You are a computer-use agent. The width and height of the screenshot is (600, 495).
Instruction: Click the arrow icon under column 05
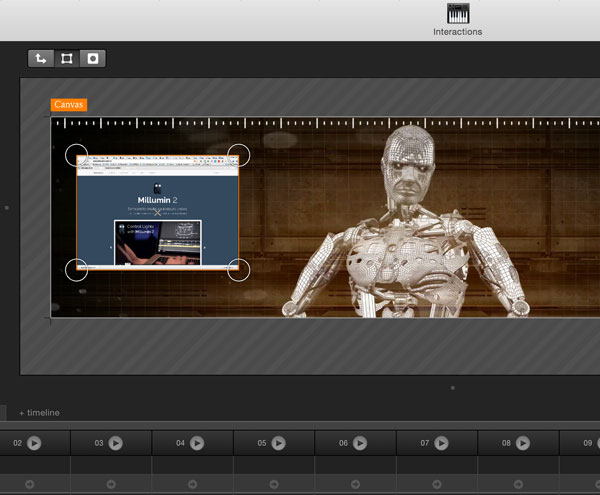274,484
